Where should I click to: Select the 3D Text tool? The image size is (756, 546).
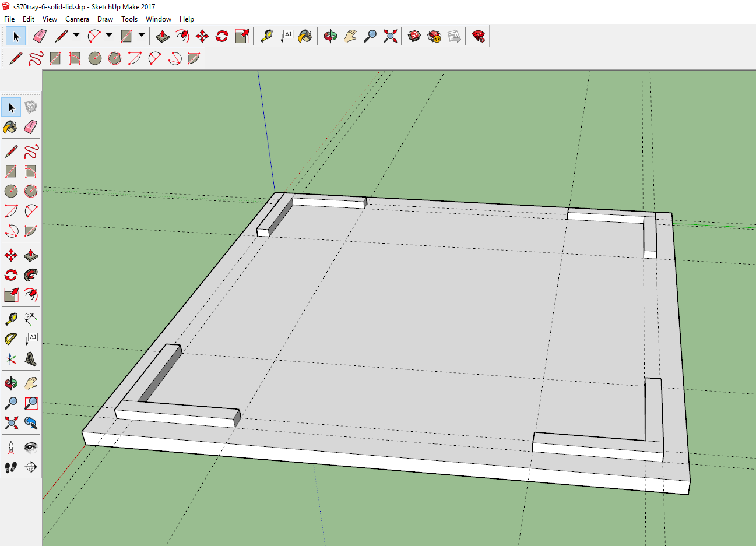31,359
